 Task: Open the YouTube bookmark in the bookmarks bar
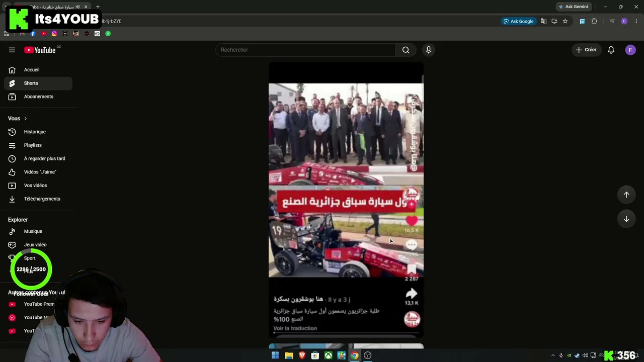click(x=44, y=34)
